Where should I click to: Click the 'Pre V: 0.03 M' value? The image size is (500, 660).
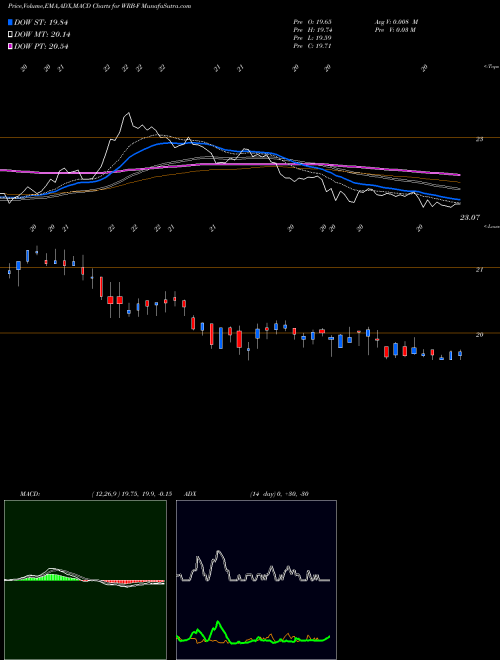tap(396, 30)
